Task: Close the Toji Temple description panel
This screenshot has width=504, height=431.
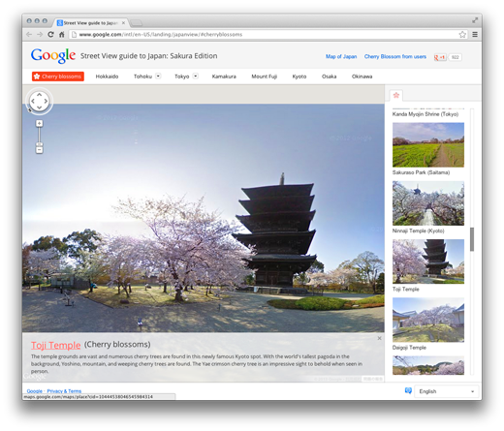Action: [379, 338]
